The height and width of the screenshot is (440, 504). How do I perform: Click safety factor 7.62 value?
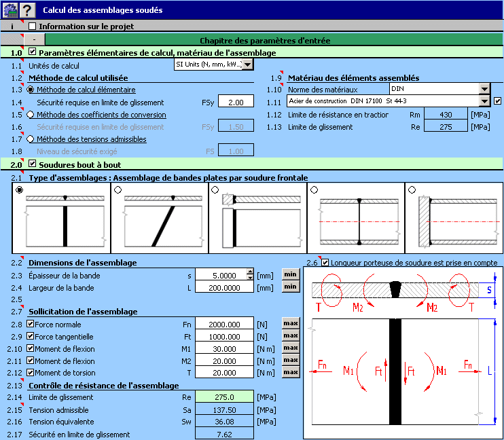point(224,434)
